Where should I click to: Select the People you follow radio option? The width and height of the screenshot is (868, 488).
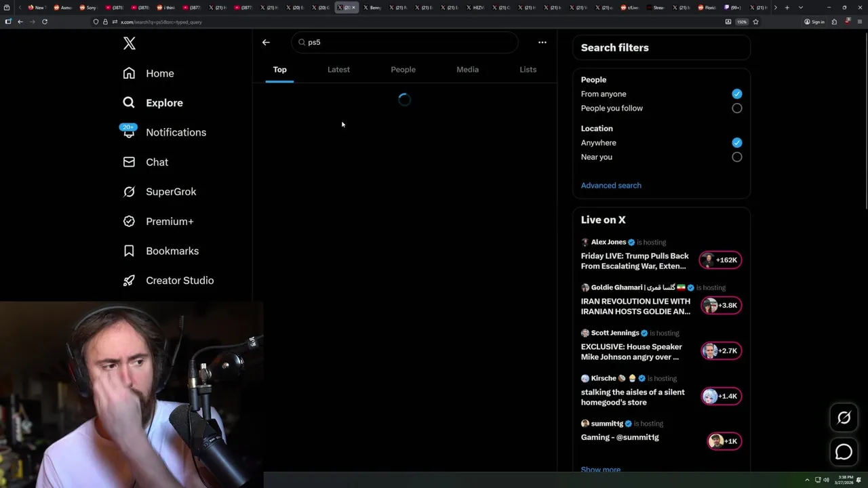[x=737, y=108]
